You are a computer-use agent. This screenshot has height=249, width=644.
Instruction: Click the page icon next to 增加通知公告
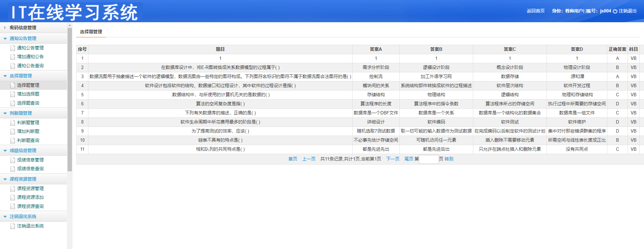tap(13, 57)
